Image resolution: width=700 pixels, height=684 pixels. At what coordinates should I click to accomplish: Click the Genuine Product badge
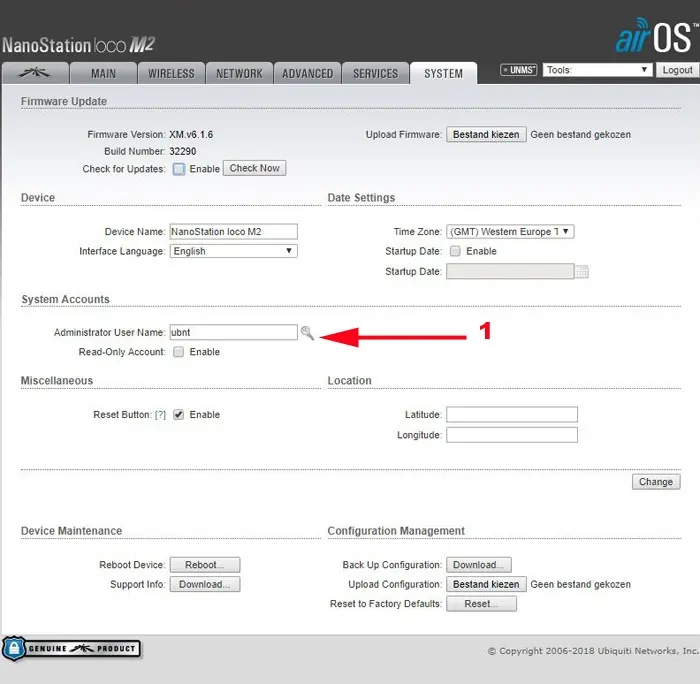(x=71, y=649)
